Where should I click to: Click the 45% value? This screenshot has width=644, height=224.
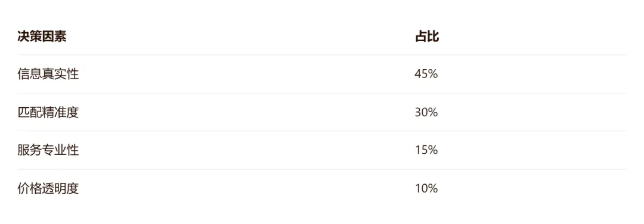point(426,74)
